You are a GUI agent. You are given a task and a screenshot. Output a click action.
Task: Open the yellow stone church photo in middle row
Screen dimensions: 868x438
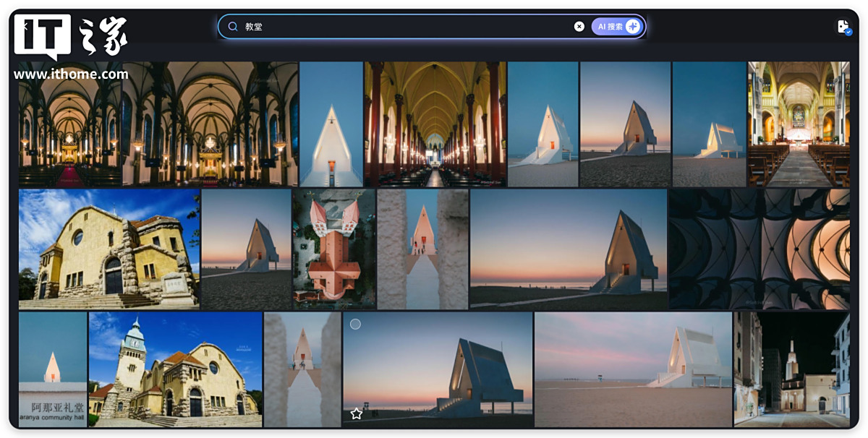tap(109, 249)
